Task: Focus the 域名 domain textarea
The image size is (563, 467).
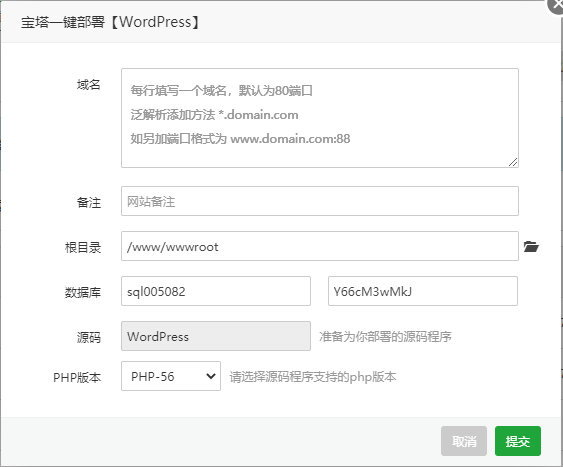Action: pos(320,118)
